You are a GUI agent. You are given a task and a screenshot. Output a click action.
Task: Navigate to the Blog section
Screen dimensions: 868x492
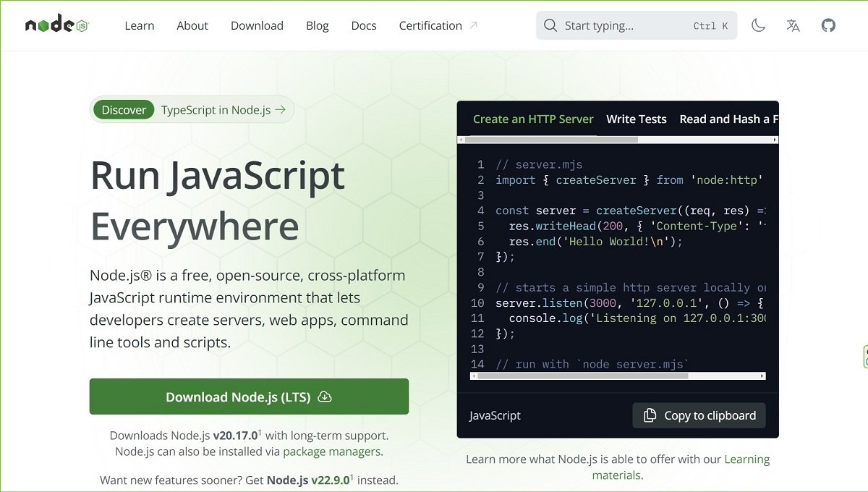(317, 25)
